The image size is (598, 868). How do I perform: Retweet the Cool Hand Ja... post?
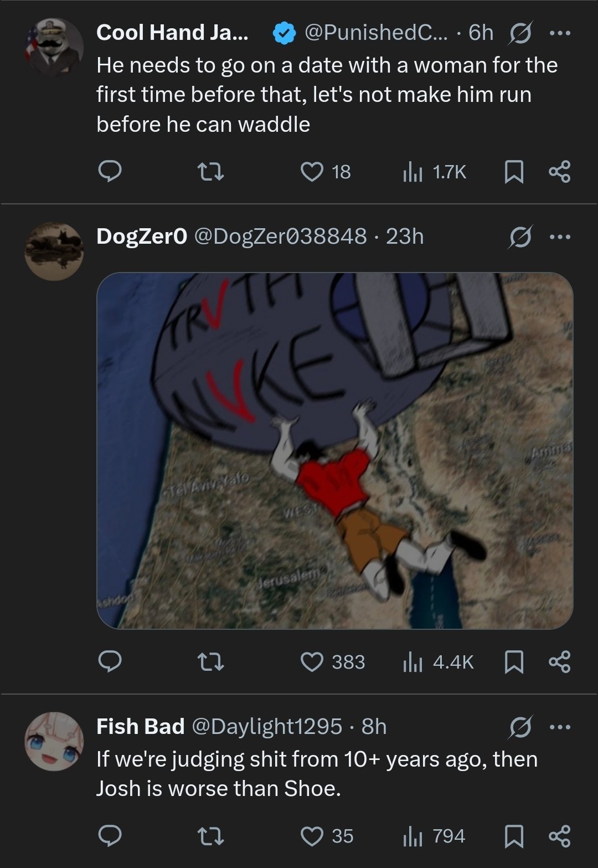(x=211, y=172)
